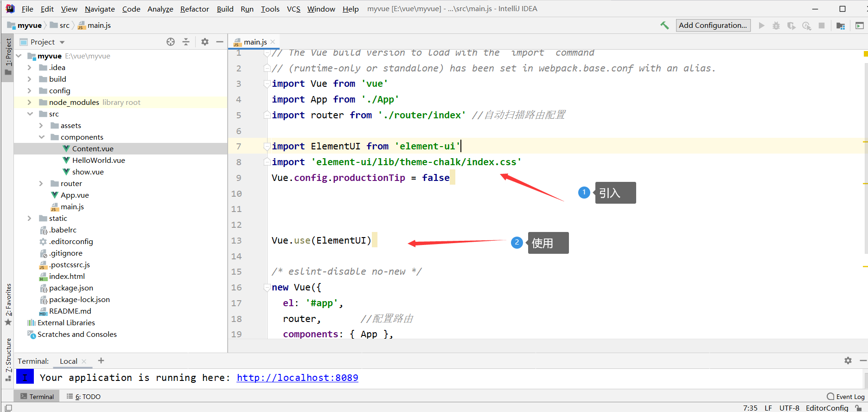Image resolution: width=868 pixels, height=412 pixels.
Task: Select Scratches and Consoles node
Action: (x=77, y=334)
